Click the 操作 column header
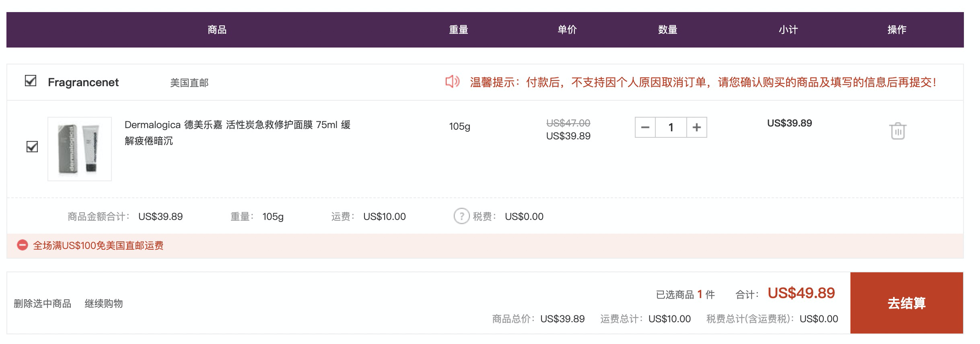The width and height of the screenshot is (980, 344). (x=897, y=30)
